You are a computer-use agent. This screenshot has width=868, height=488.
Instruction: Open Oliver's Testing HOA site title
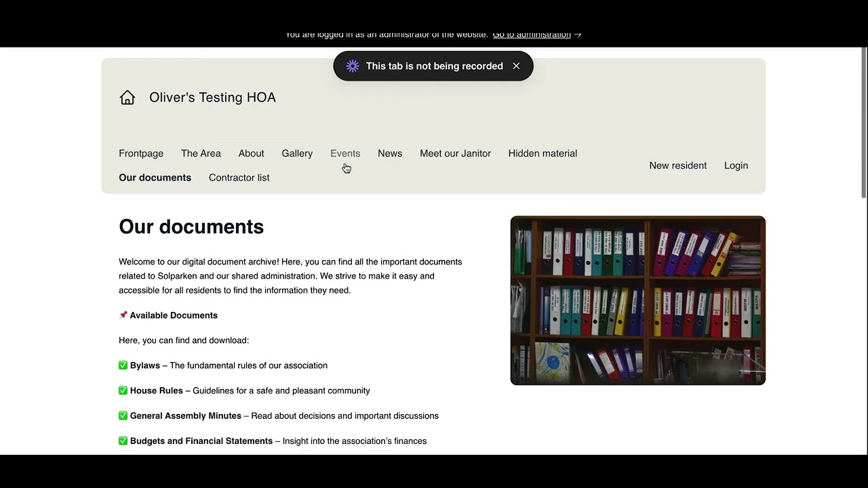pyautogui.click(x=212, y=98)
